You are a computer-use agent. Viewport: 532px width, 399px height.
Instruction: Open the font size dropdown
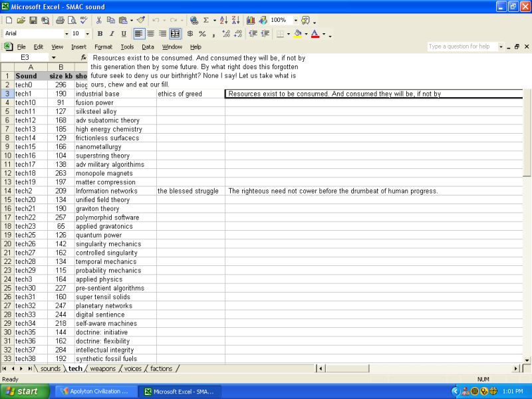(87, 34)
